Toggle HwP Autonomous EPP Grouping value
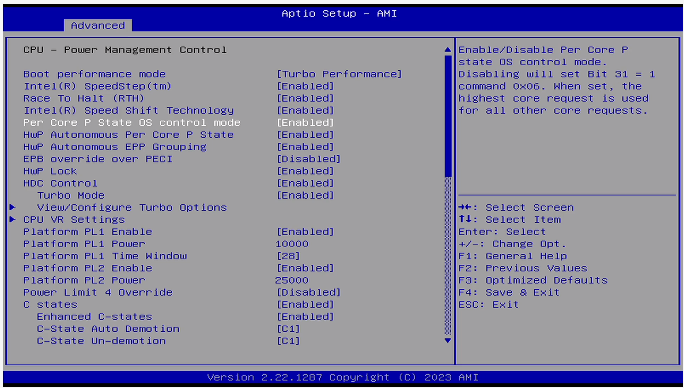This screenshot has height=388, width=684. tap(305, 147)
